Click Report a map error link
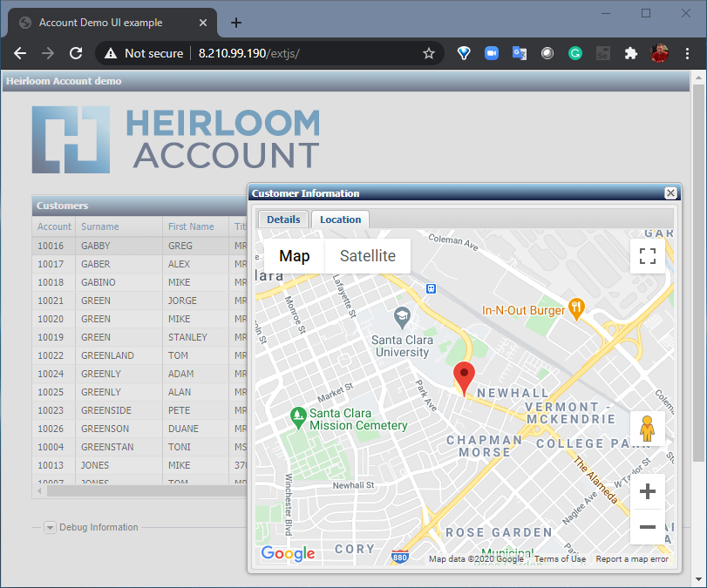The height and width of the screenshot is (588, 707). [x=632, y=559]
